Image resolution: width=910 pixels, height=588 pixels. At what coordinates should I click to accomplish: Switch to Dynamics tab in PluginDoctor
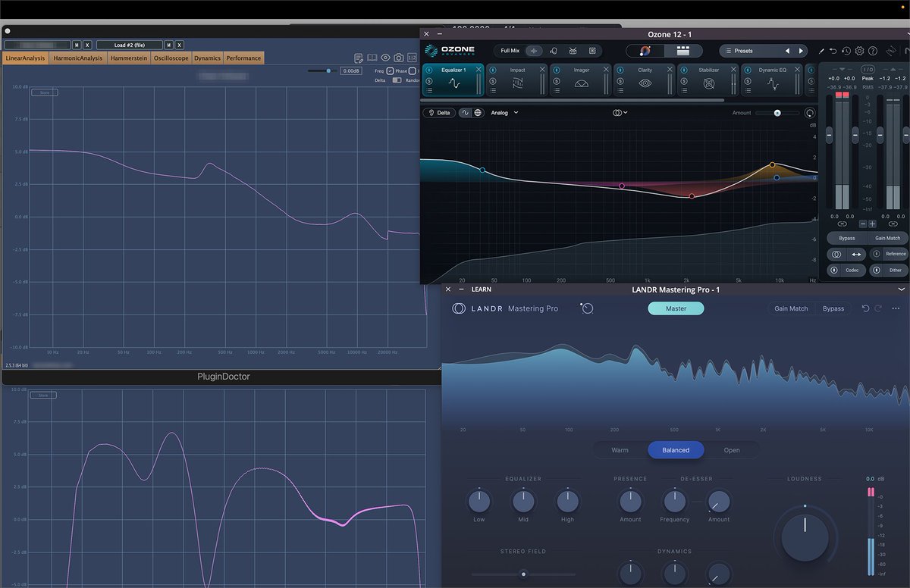(207, 58)
